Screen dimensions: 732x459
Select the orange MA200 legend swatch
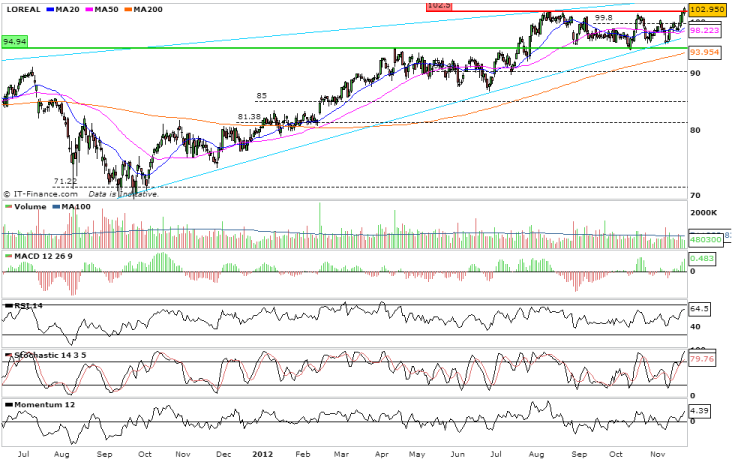click(x=128, y=9)
